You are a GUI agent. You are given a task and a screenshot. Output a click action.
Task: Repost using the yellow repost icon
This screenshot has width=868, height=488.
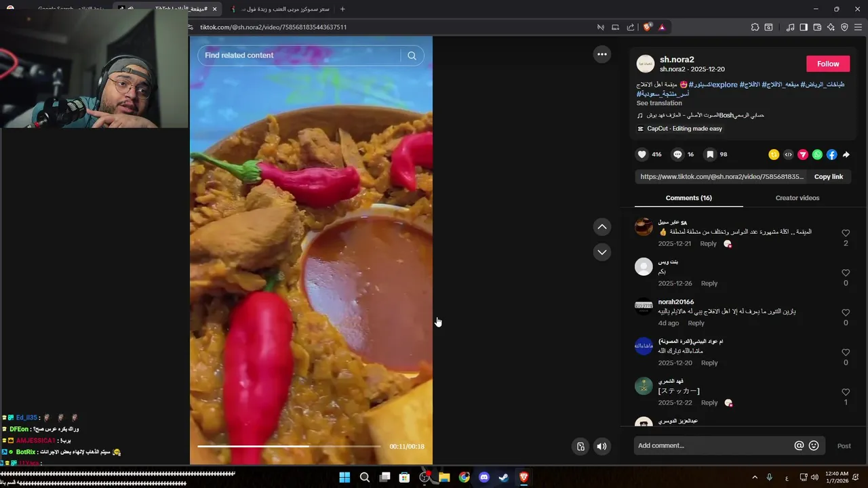773,155
